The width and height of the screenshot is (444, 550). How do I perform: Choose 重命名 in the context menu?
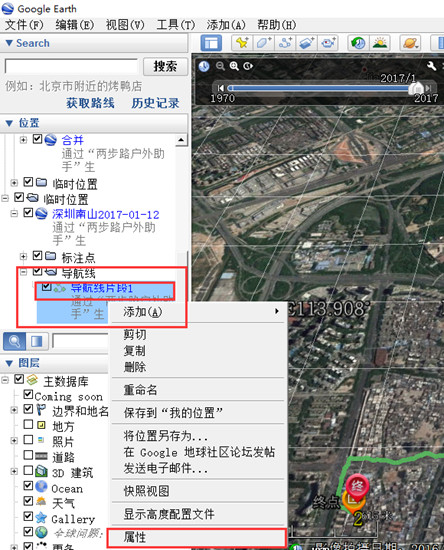point(199,390)
